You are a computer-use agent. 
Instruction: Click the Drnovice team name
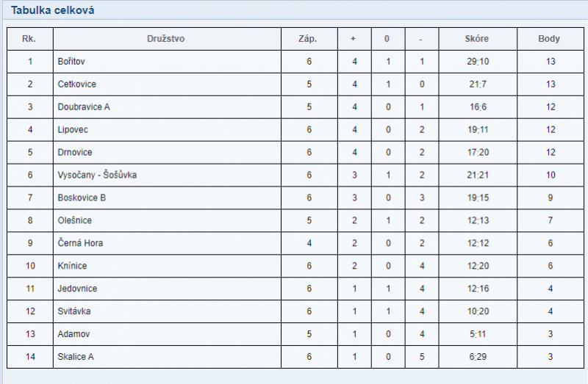[75, 153]
